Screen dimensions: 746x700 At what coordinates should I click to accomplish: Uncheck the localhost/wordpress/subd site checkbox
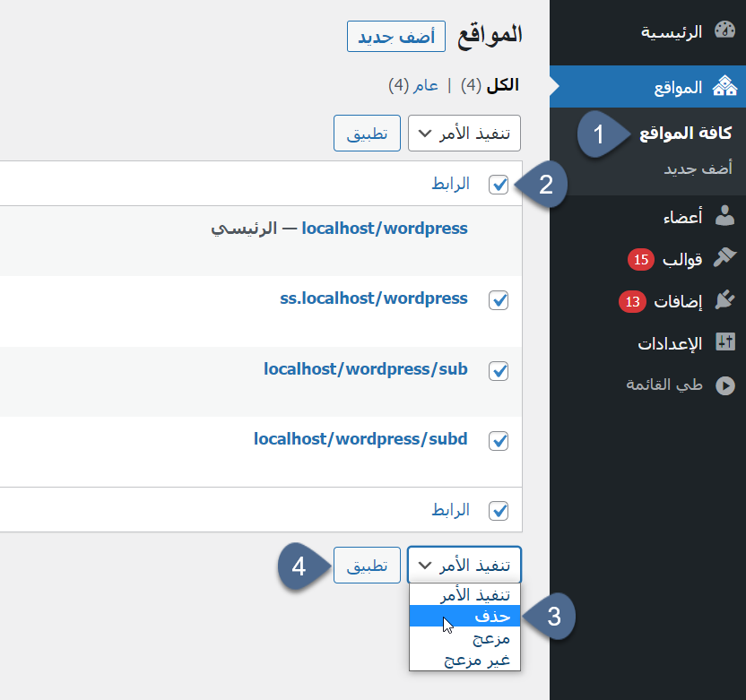click(x=499, y=441)
